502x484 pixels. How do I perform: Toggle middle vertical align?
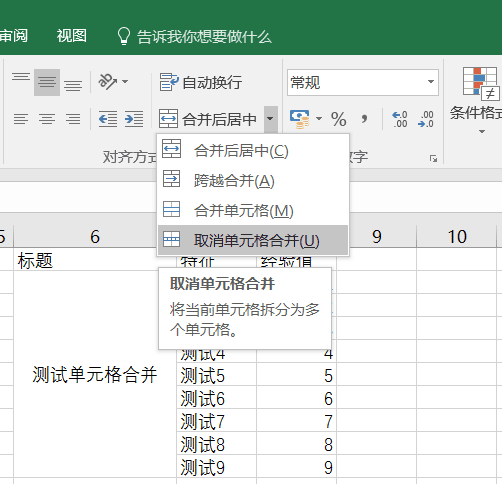click(x=47, y=82)
